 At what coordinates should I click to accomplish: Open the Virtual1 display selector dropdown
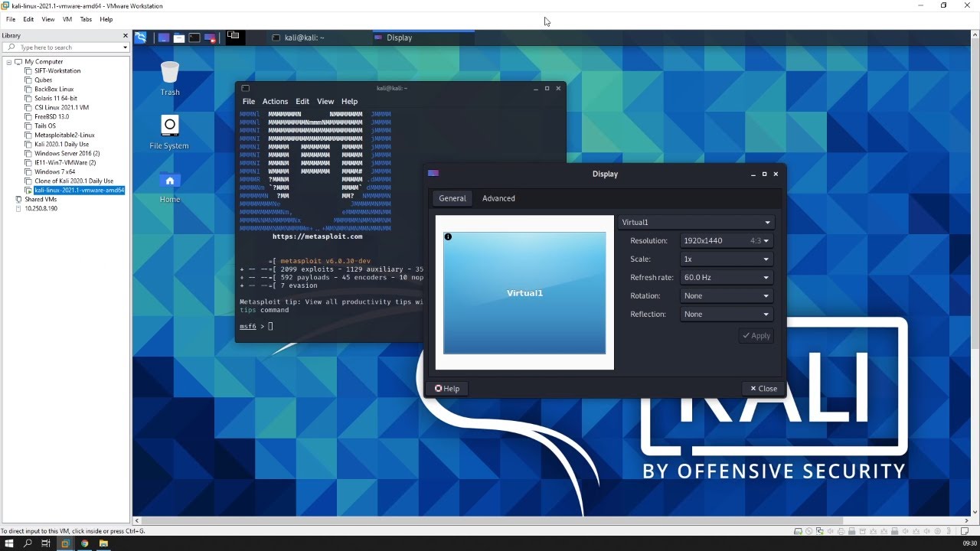click(697, 222)
